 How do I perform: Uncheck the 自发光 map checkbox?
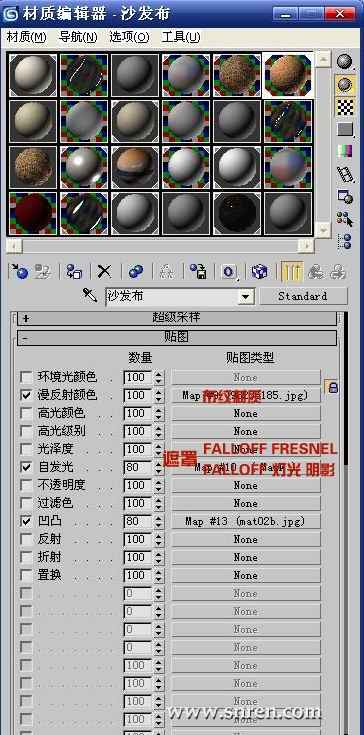pos(26,467)
